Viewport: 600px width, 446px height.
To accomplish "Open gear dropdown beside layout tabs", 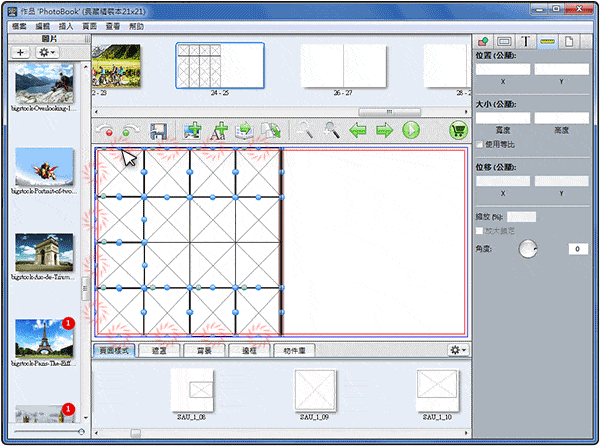I will coord(457,350).
